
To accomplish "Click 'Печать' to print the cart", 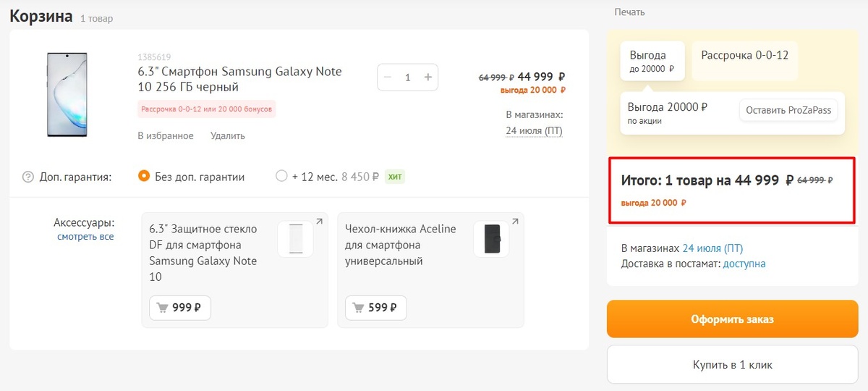I will [629, 12].
